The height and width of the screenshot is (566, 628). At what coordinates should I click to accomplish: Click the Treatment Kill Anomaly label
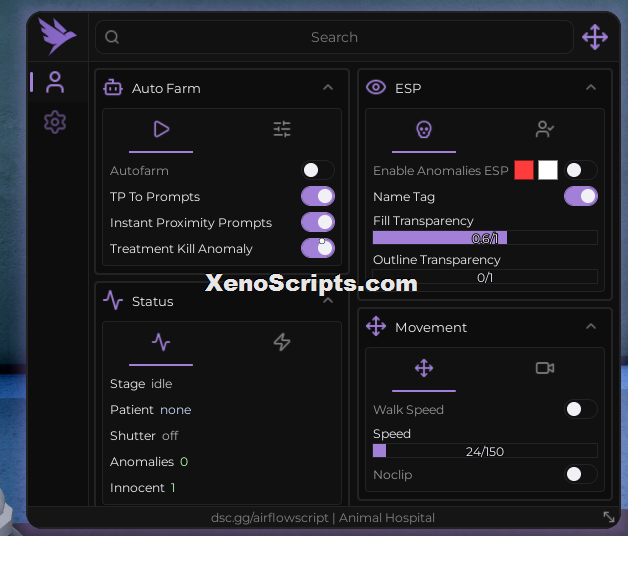[181, 249]
